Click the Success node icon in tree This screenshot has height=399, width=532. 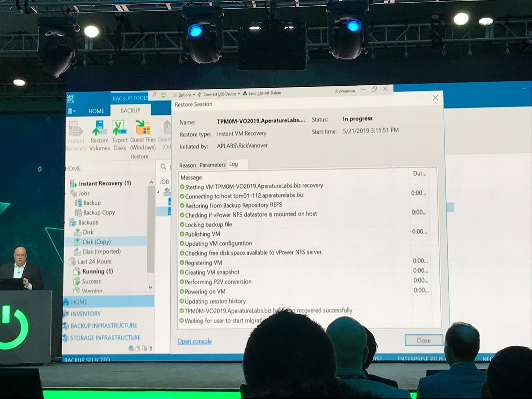(77, 281)
